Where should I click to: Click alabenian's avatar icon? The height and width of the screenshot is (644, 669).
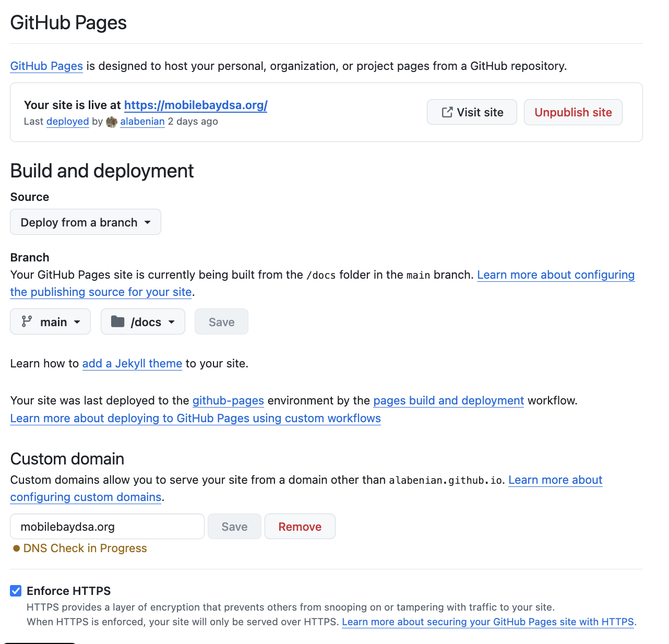[111, 122]
